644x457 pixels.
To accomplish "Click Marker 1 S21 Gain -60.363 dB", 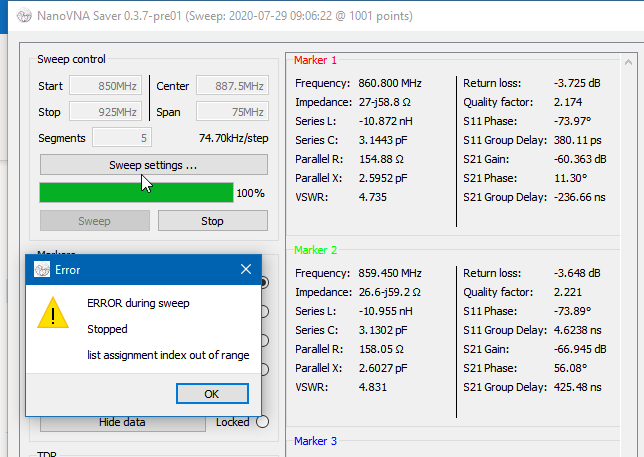I will (580, 159).
